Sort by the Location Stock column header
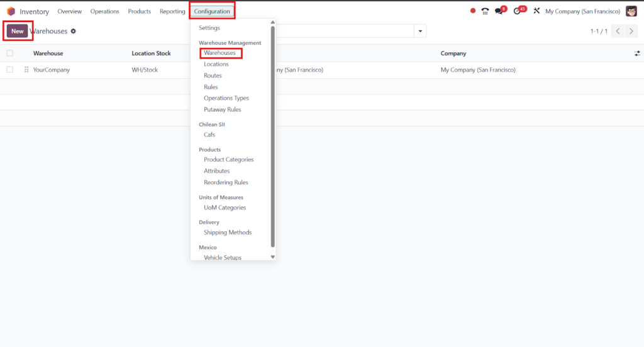 click(x=151, y=53)
